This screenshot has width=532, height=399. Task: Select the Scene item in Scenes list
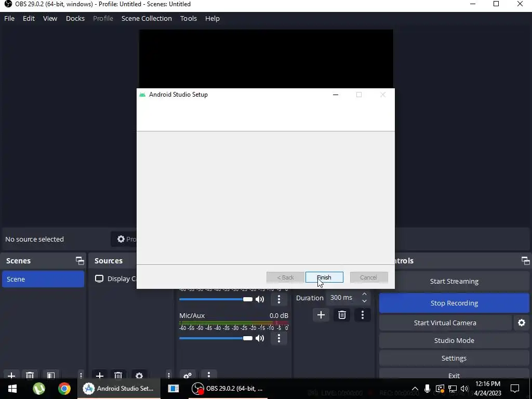(x=43, y=279)
